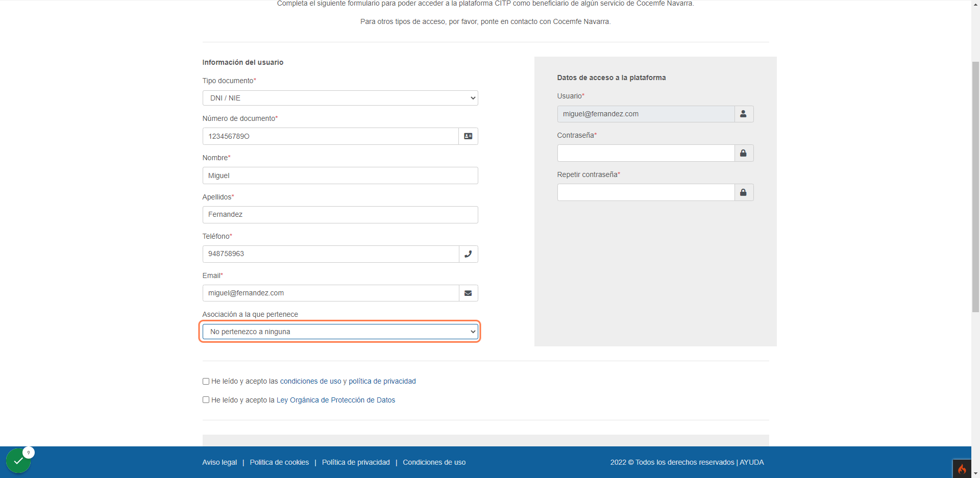This screenshot has height=478, width=980.
Task: Focus the Contraseña password field
Action: pos(646,153)
